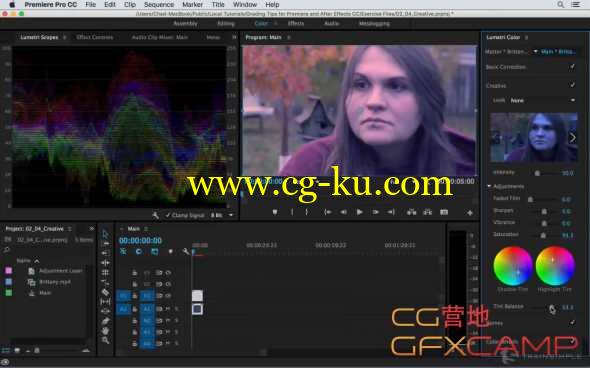Click the Look preview thumbnail
This screenshot has height=368, width=590.
[534, 137]
